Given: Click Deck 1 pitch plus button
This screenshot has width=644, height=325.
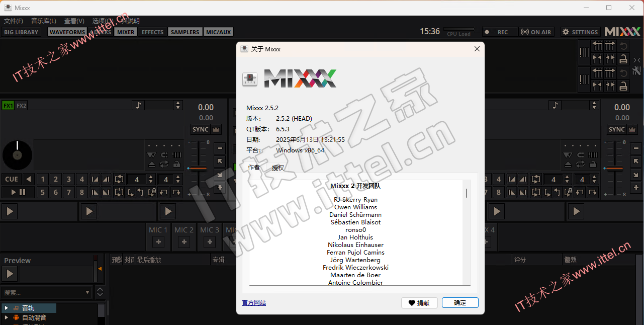Looking at the screenshot, I should (x=220, y=188).
